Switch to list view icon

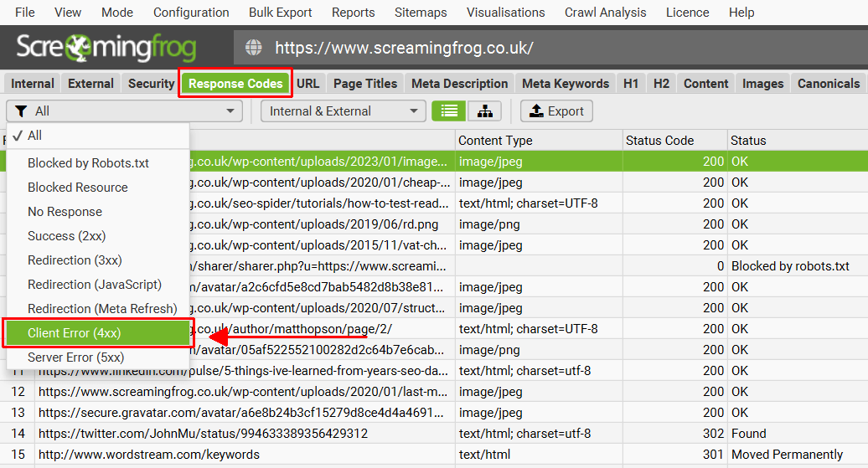[x=449, y=111]
